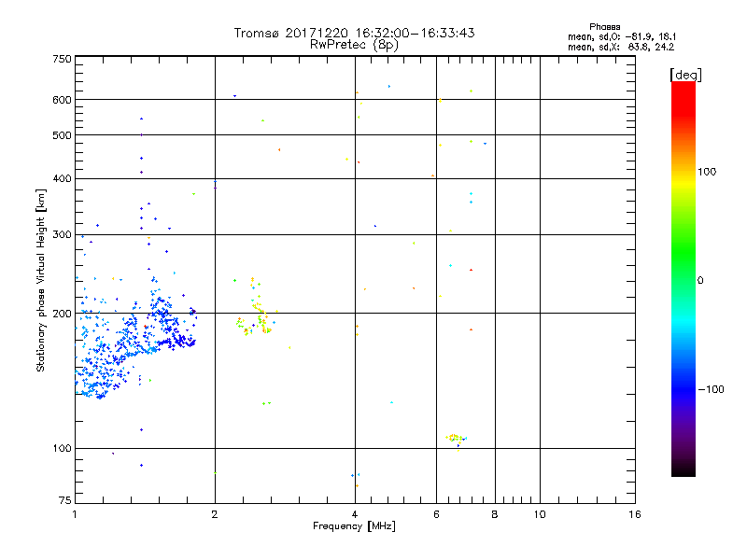Click the y-axis tick label '200'
747x560 pixels.
click(62, 314)
